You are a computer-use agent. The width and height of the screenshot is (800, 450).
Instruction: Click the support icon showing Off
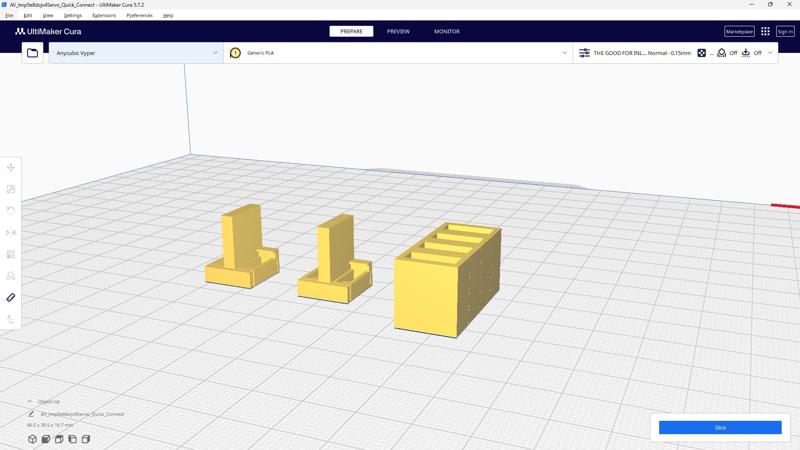pos(721,53)
